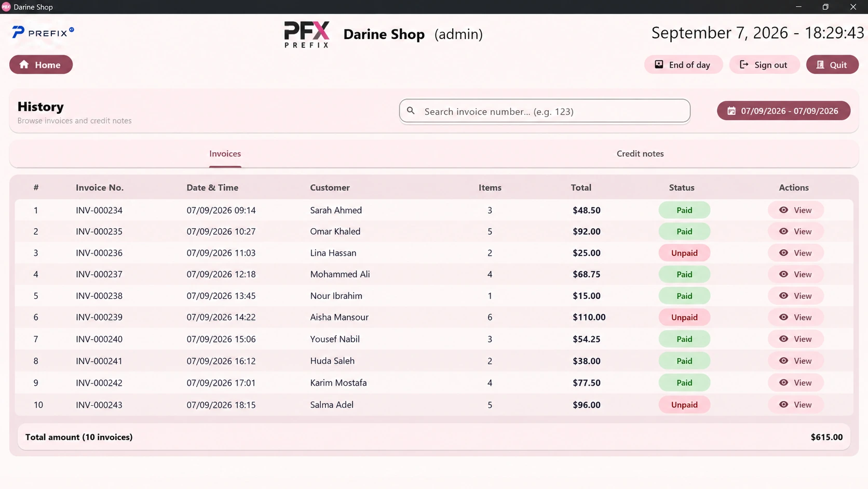This screenshot has width=868, height=489.
Task: Click invoice number INV-000241
Action: [99, 361]
